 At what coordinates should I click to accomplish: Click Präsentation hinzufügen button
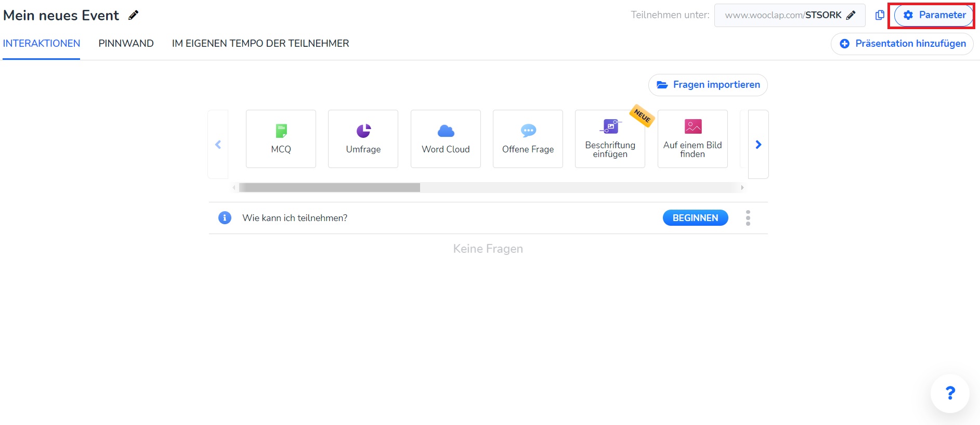[x=902, y=44]
